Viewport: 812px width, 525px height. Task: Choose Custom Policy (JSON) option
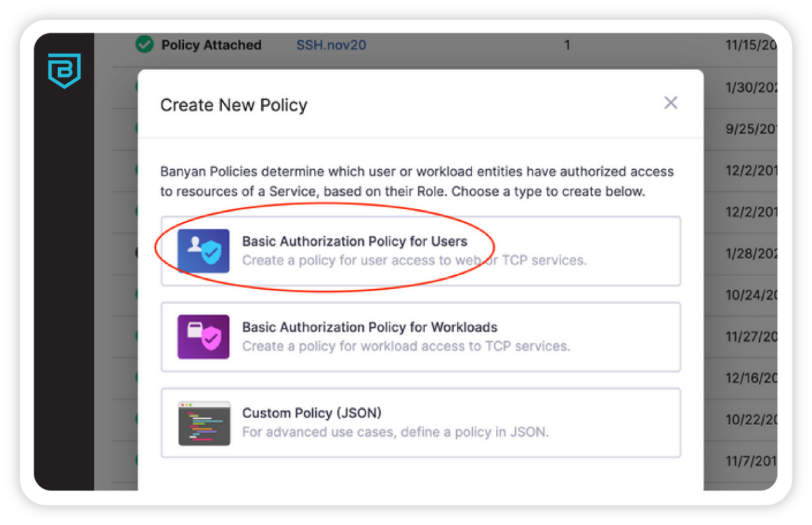point(421,423)
